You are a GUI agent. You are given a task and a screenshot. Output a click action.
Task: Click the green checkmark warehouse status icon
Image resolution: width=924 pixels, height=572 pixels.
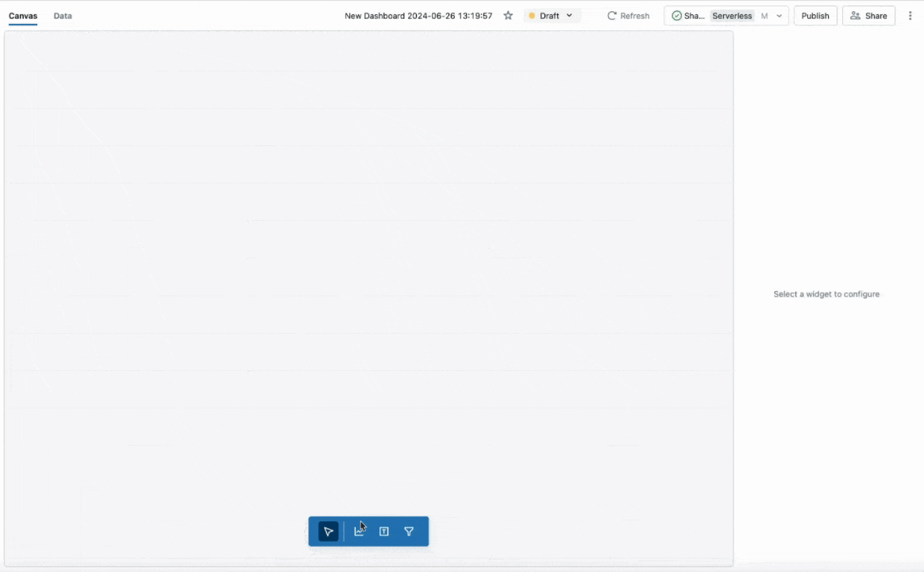tap(676, 16)
